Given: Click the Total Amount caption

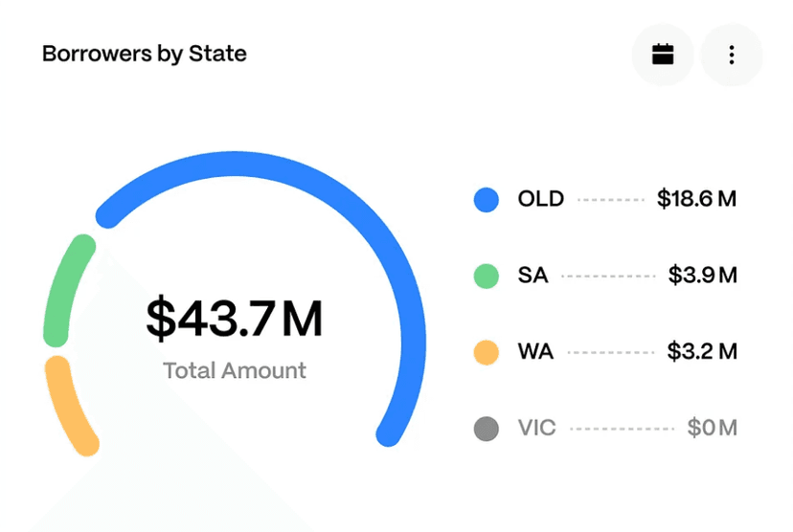Looking at the screenshot, I should 235,370.
